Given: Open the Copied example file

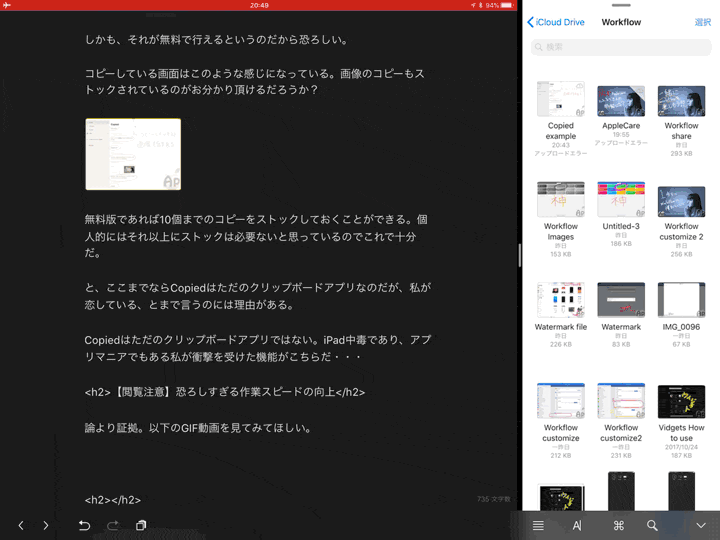Looking at the screenshot, I should (x=561, y=100).
